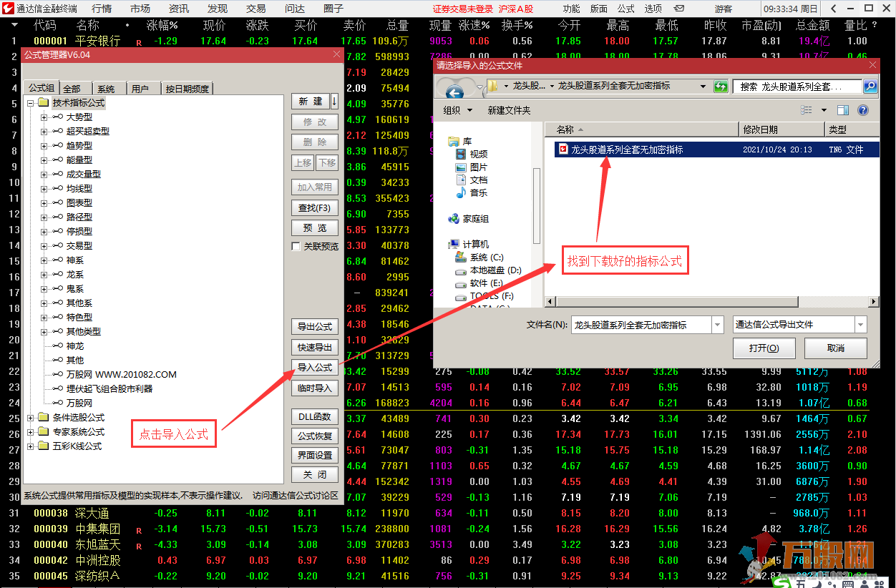Open the 市场 menu
The image size is (896, 588).
pos(140,9)
